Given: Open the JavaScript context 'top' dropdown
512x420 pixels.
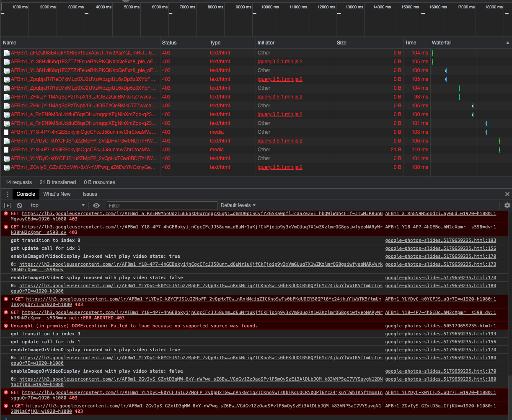Looking at the screenshot, I should (x=57, y=205).
